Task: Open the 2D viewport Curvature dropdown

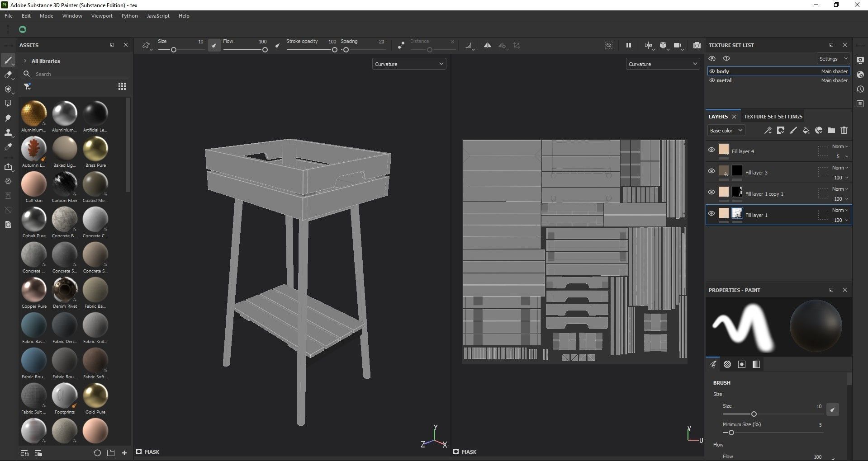Action: pos(663,64)
